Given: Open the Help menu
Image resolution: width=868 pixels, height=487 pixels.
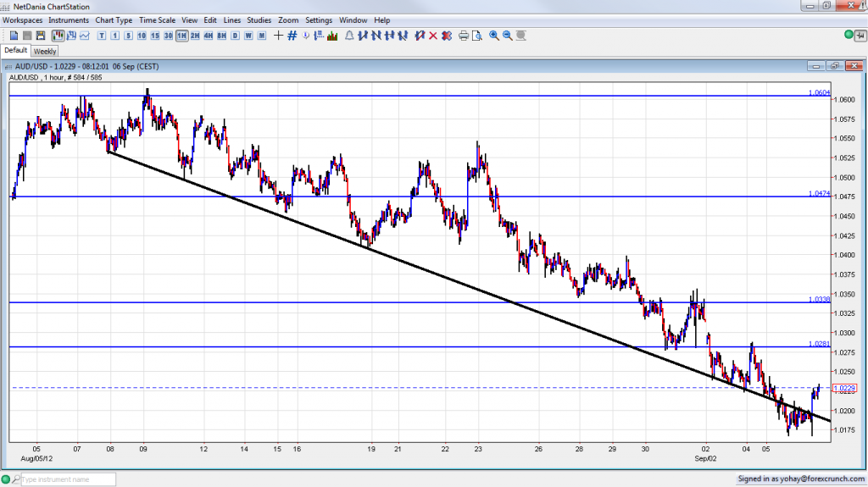Looking at the screenshot, I should [x=382, y=20].
